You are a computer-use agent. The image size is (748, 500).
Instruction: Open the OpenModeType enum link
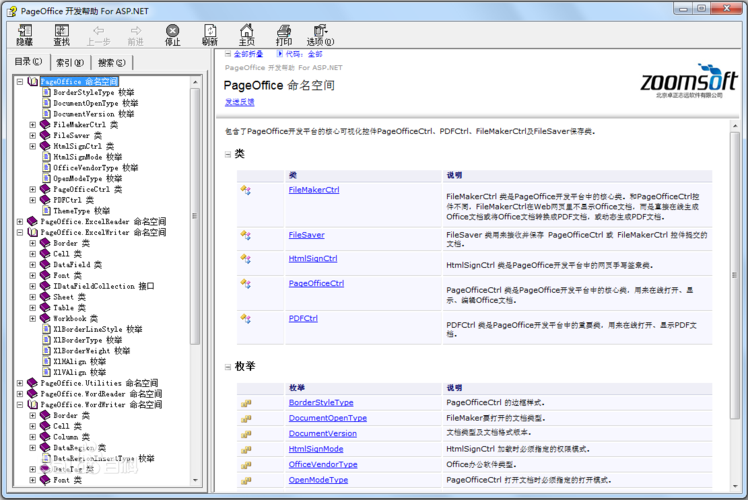point(318,480)
